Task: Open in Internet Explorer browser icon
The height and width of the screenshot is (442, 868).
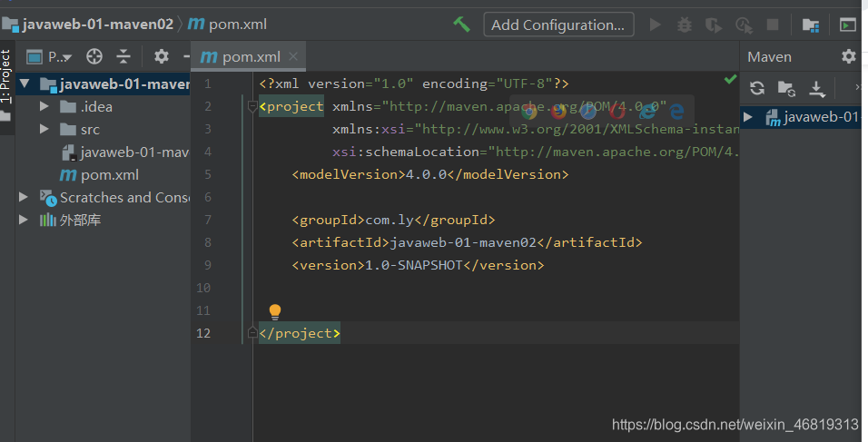Action: pos(647,113)
